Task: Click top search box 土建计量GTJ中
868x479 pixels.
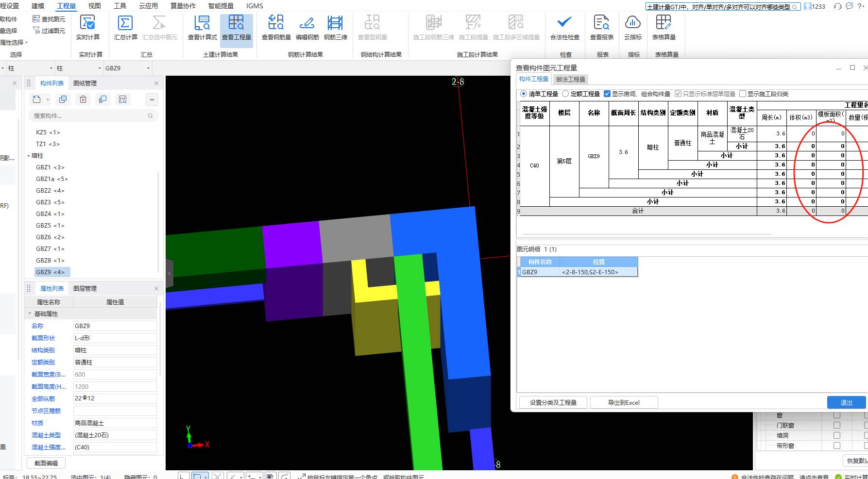Action: (722, 7)
